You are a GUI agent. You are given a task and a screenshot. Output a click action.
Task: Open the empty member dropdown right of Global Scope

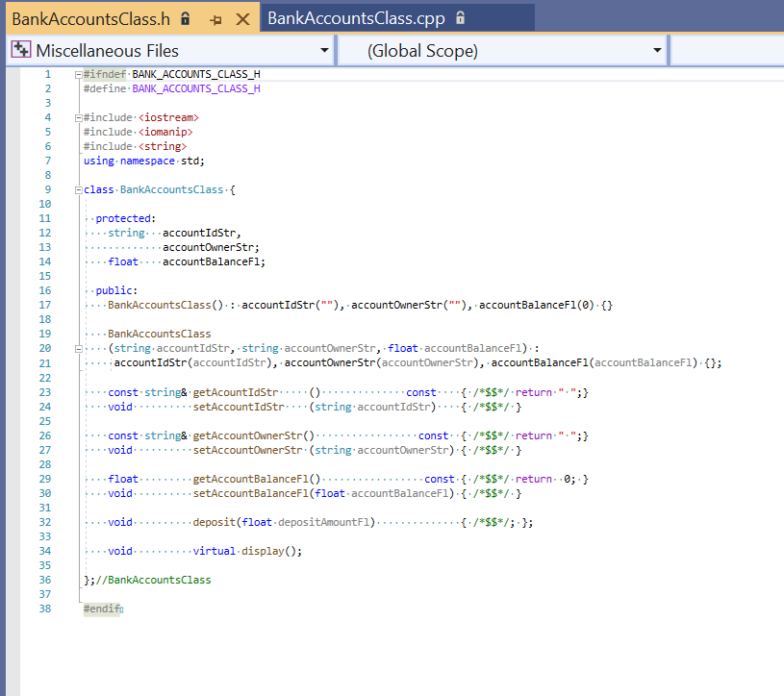point(726,49)
